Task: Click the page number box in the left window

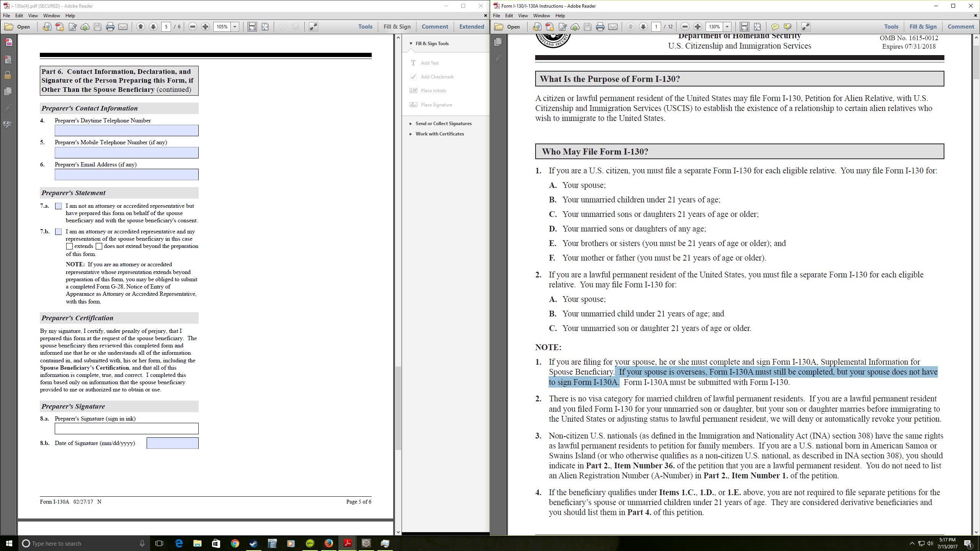Action: 166,27
